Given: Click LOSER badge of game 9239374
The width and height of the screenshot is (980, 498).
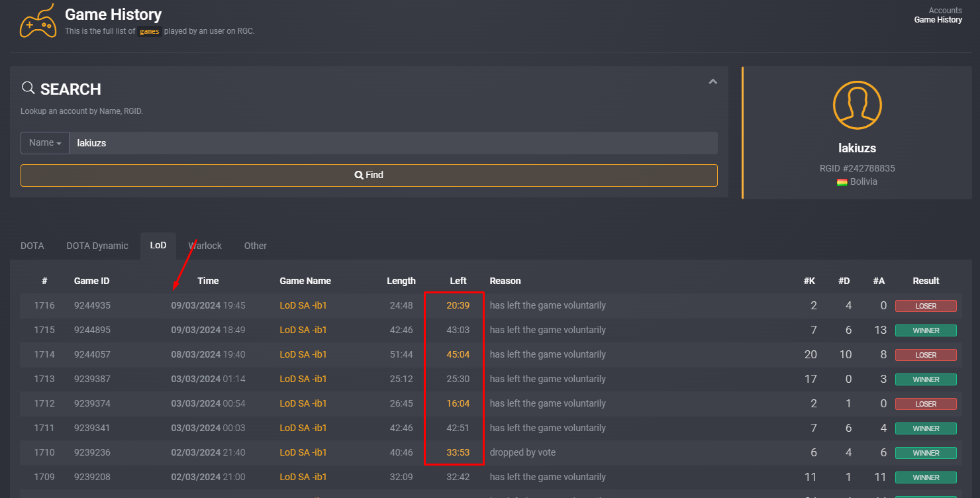Looking at the screenshot, I should click(x=926, y=404).
